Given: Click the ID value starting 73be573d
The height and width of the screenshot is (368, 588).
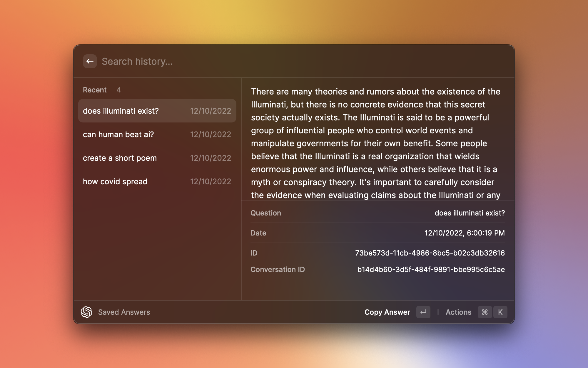Looking at the screenshot, I should (x=430, y=253).
